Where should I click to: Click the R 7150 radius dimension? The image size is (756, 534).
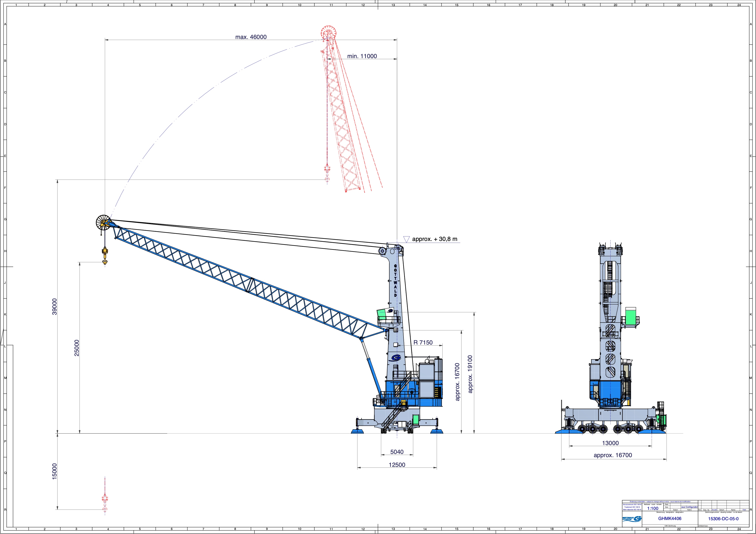click(423, 343)
